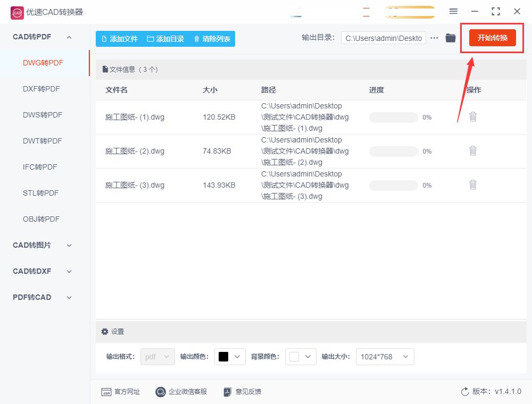Open 企业微信客服 customer service link
The width and height of the screenshot is (532, 404).
(x=181, y=392)
